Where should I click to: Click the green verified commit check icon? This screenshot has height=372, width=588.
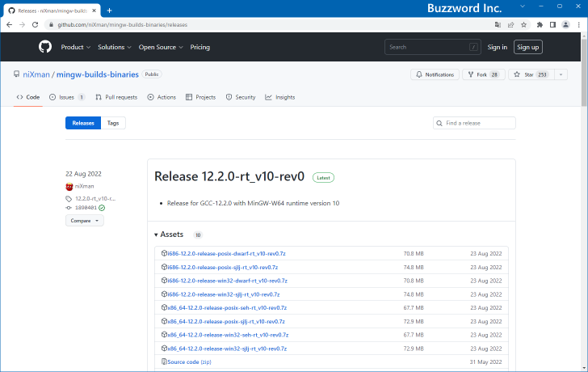coord(102,208)
